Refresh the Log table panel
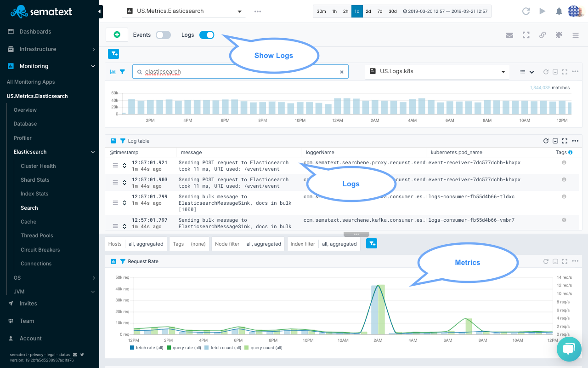 coord(546,141)
